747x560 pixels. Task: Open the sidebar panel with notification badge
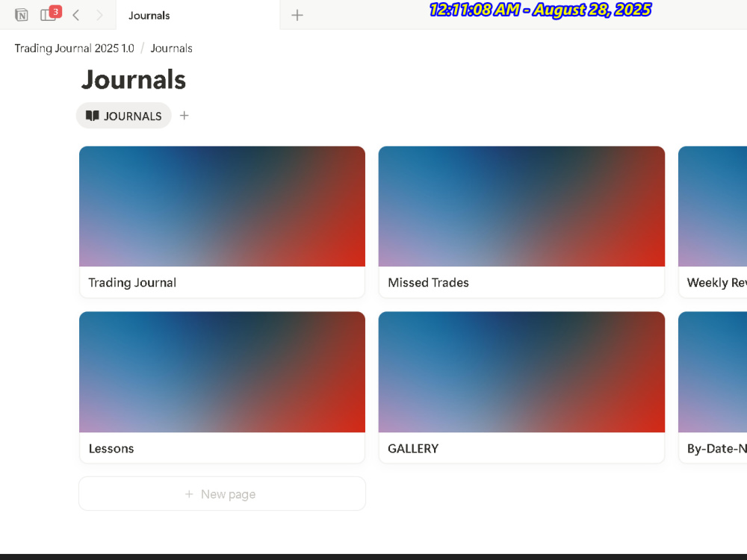(50, 13)
